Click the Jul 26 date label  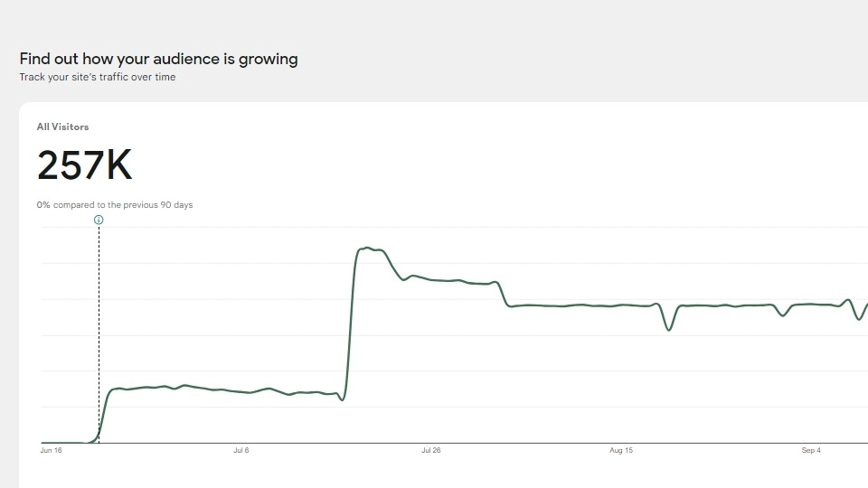(x=431, y=450)
